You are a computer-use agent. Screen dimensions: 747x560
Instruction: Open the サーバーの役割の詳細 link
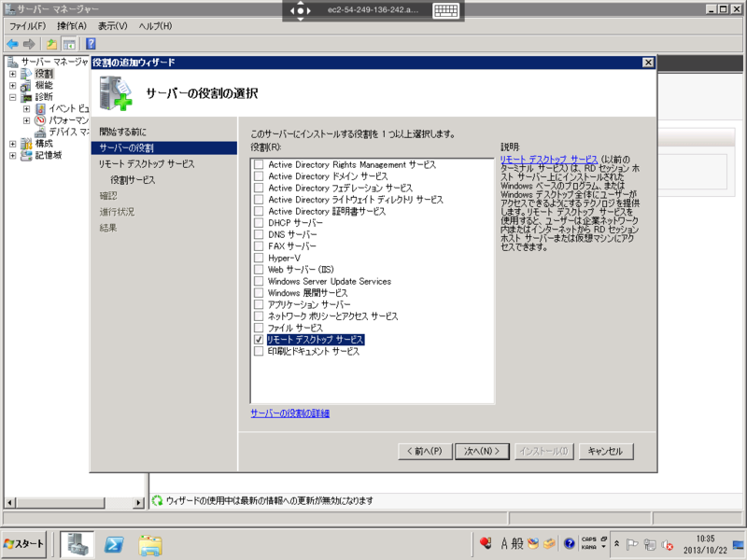290,413
